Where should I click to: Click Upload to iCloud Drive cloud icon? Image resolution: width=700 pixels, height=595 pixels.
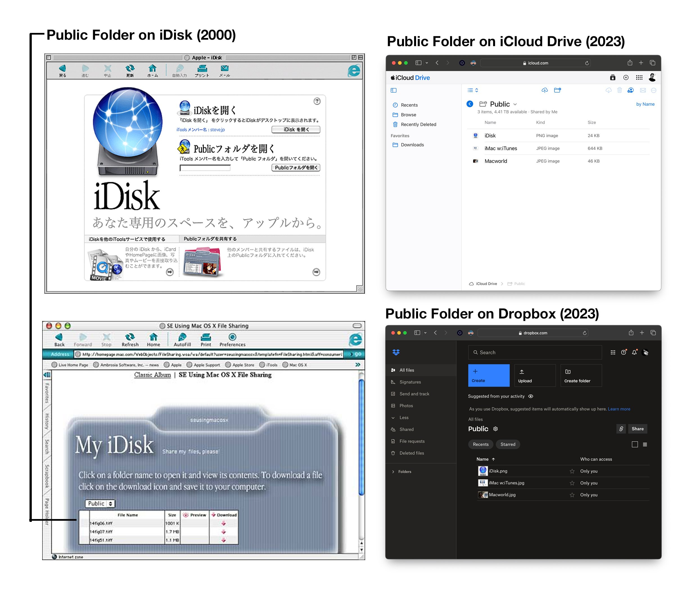point(544,90)
